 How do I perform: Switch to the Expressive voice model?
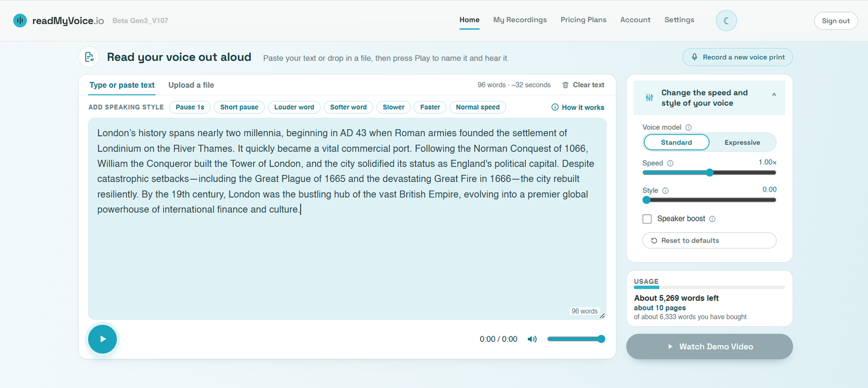click(742, 142)
